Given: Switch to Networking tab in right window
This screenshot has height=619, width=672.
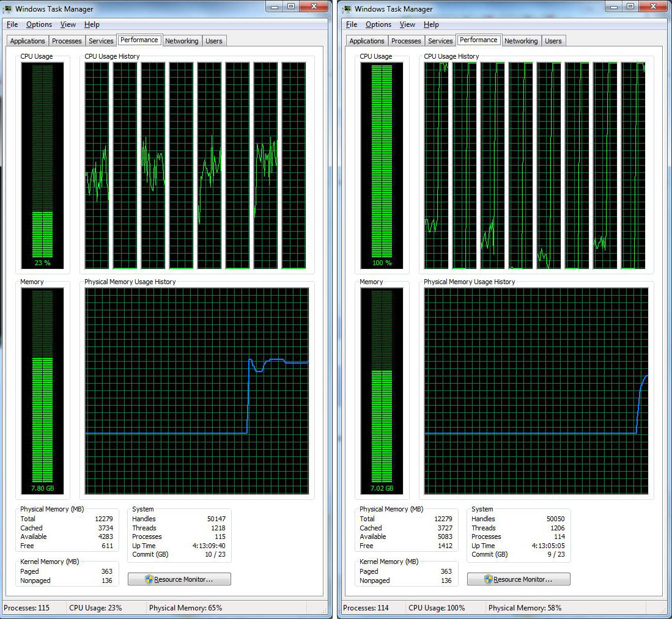Looking at the screenshot, I should (521, 41).
